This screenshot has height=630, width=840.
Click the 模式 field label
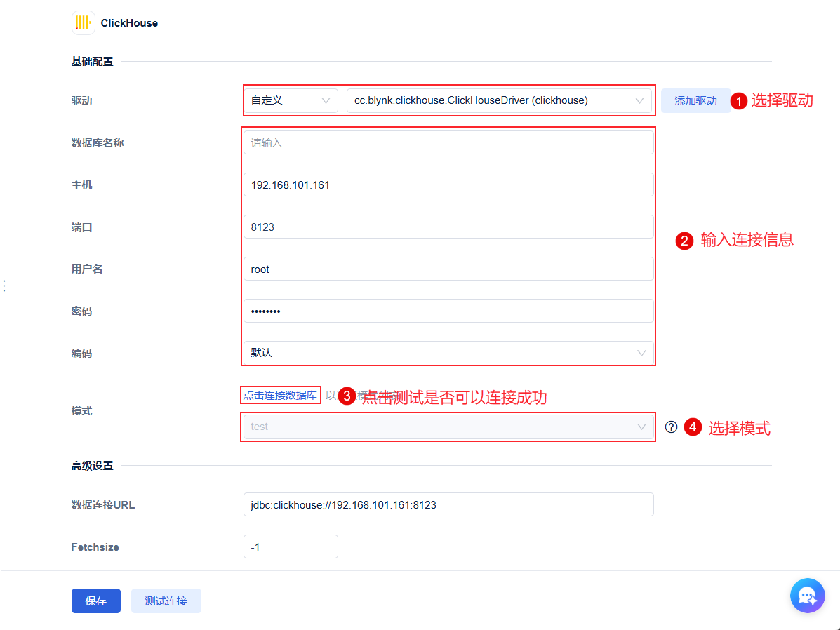(x=82, y=411)
